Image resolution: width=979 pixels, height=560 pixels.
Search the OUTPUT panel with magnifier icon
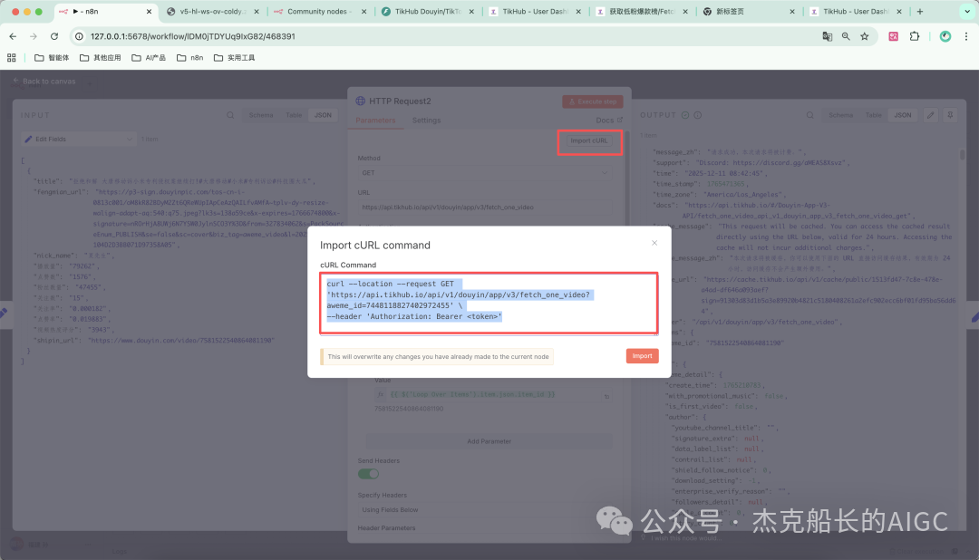[809, 115]
